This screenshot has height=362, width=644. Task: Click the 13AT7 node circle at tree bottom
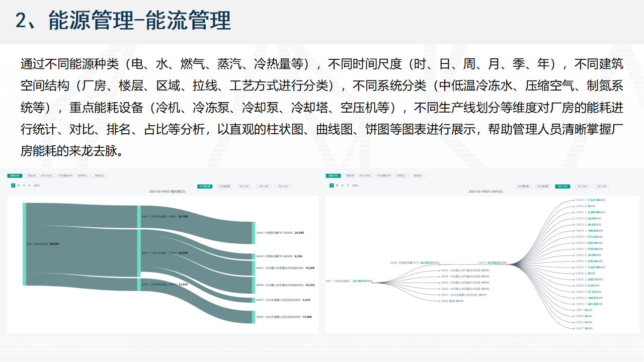coord(574,328)
